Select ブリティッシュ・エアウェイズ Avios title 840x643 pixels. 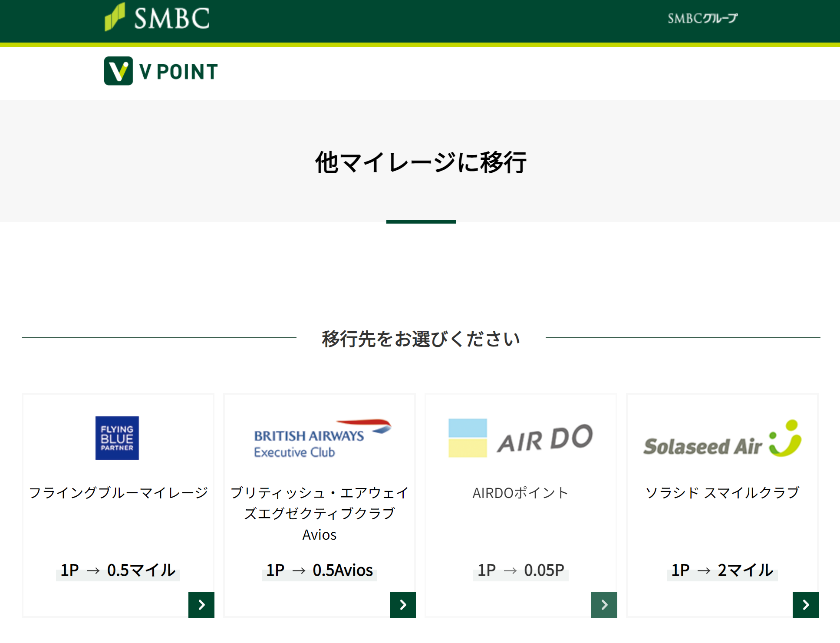(x=320, y=514)
